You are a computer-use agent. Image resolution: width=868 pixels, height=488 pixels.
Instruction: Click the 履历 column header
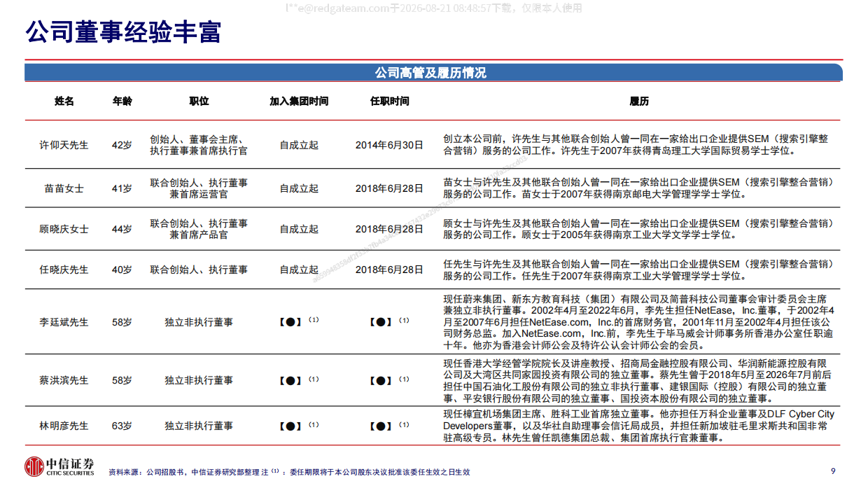click(x=639, y=102)
